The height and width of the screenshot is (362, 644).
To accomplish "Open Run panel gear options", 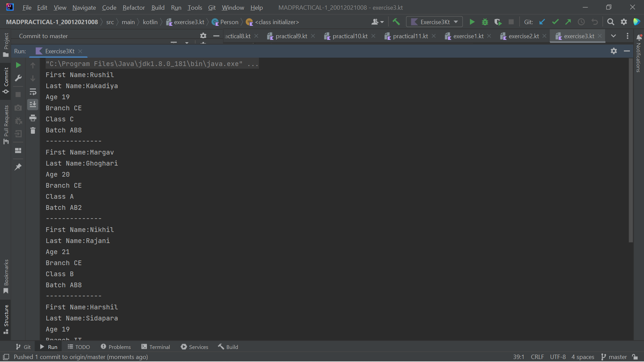I will [x=614, y=51].
